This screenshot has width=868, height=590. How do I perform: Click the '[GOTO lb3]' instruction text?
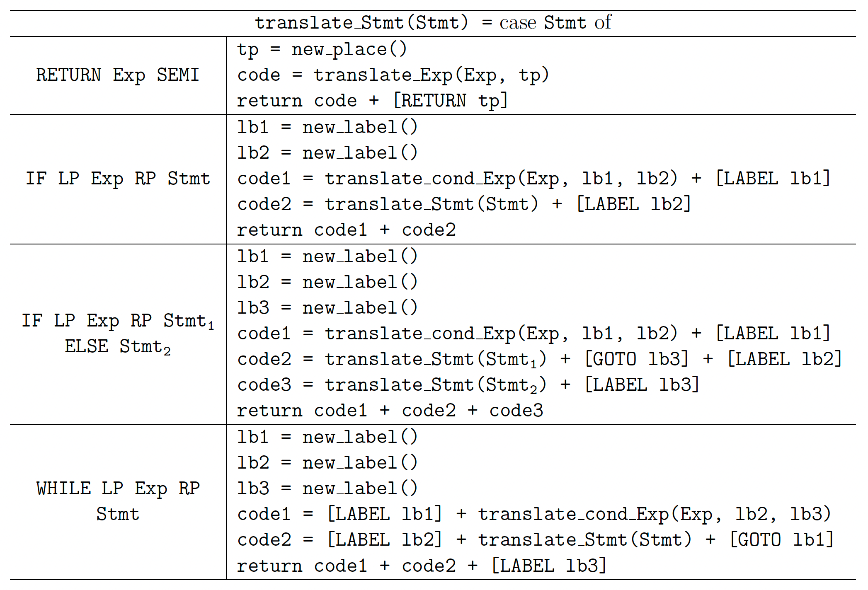(636, 359)
